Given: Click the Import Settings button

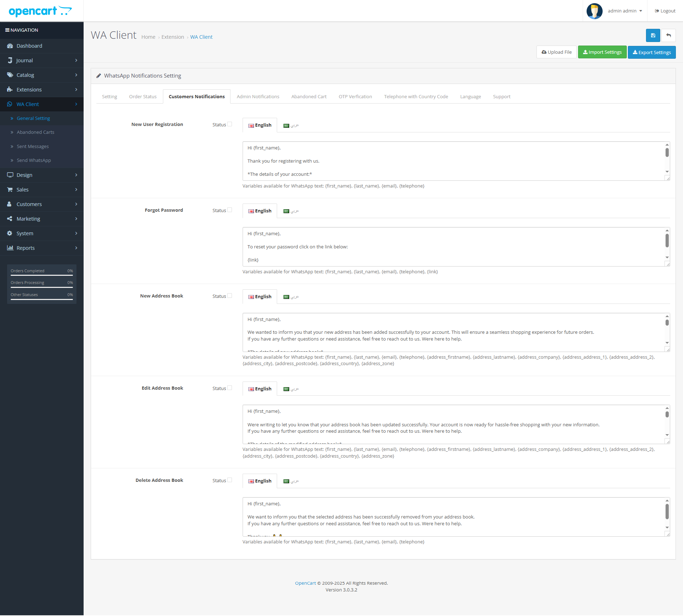Looking at the screenshot, I should coord(602,52).
